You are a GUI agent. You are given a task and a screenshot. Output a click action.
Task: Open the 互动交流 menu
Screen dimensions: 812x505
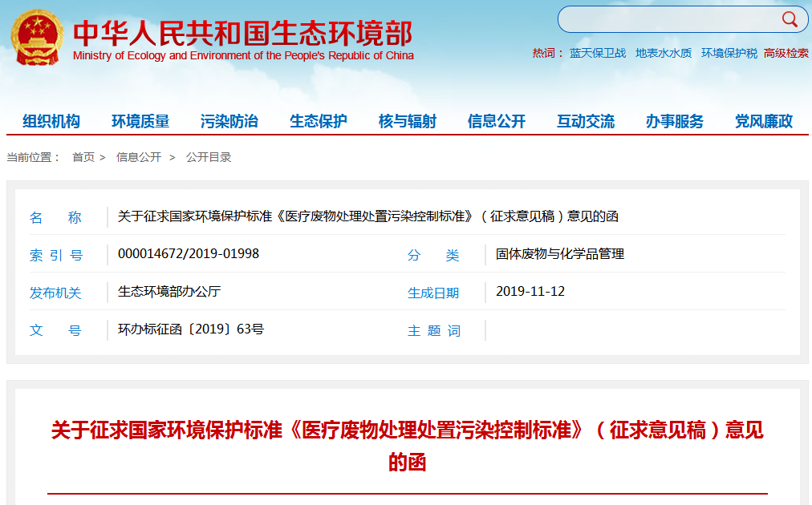(x=586, y=121)
